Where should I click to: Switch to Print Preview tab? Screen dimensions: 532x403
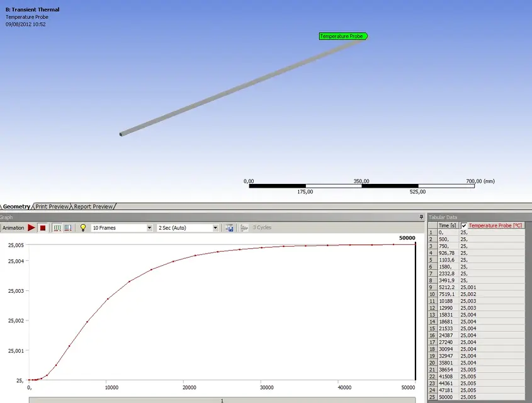(x=52, y=207)
